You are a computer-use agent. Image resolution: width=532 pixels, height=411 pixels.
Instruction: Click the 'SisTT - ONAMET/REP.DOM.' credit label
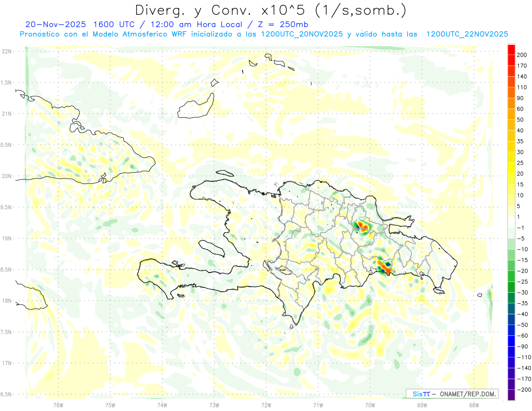tap(452, 394)
